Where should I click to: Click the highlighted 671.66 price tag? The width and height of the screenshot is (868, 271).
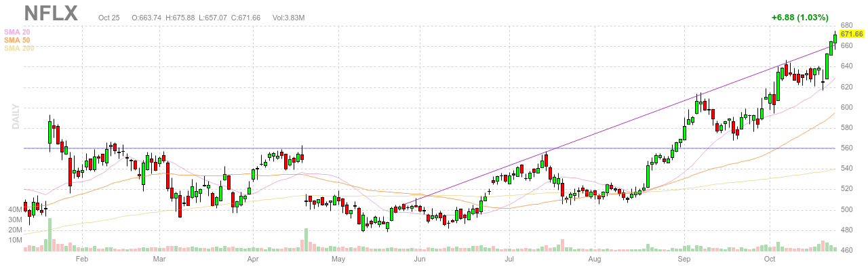[851, 34]
